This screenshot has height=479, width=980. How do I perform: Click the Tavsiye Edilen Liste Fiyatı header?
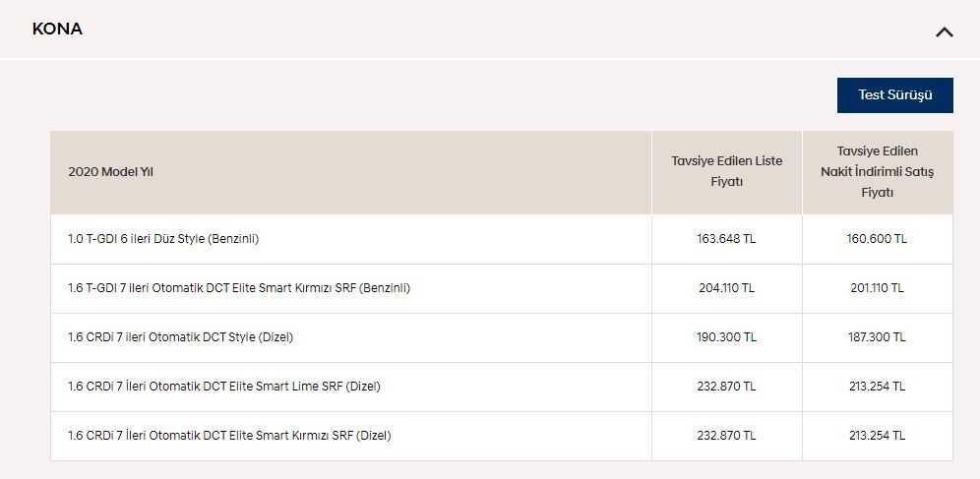pos(727,172)
